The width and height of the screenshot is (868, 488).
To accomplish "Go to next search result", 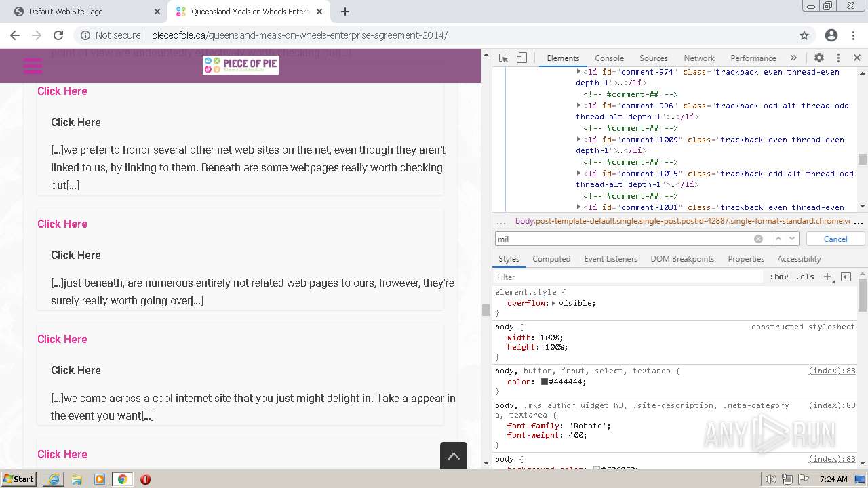I will [x=792, y=239].
